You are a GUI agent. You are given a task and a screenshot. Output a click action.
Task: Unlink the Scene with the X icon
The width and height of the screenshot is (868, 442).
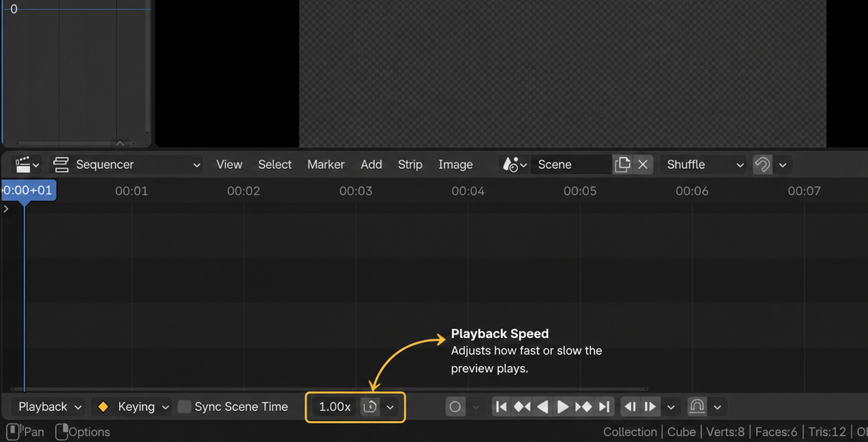point(643,165)
